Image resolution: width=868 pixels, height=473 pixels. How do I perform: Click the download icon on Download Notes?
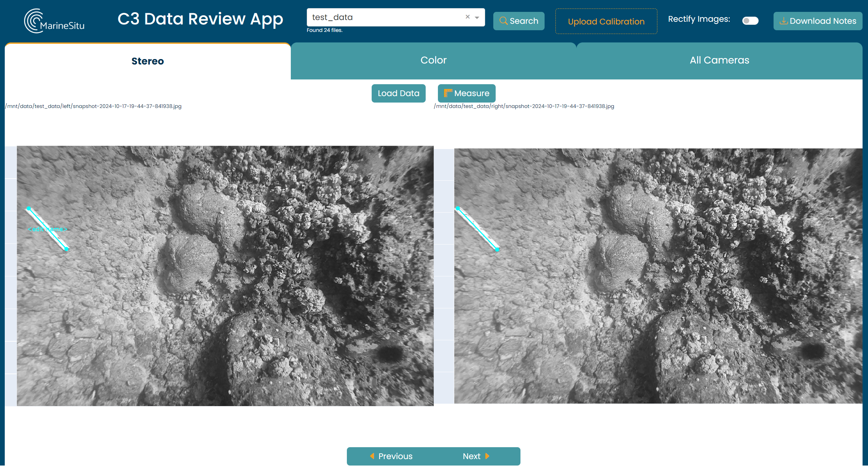[x=783, y=21]
